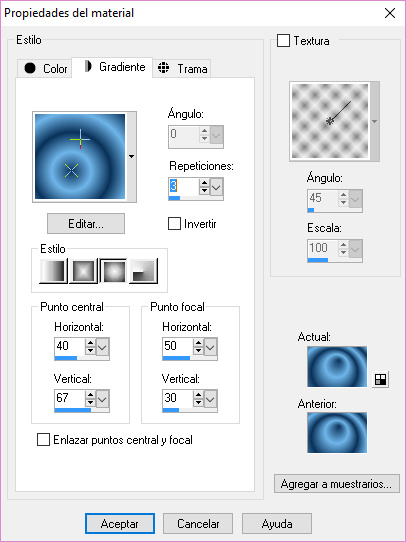Increase Punto focal Vertical with up arrow

point(198,395)
